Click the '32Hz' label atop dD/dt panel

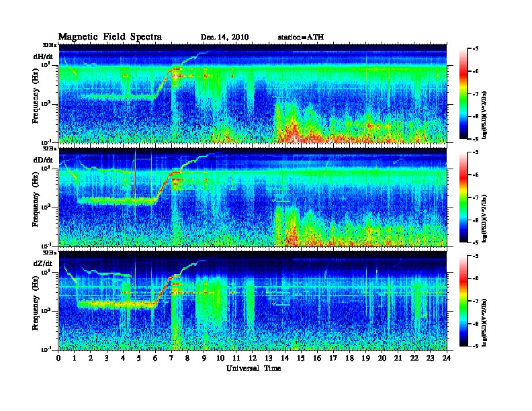coord(50,148)
